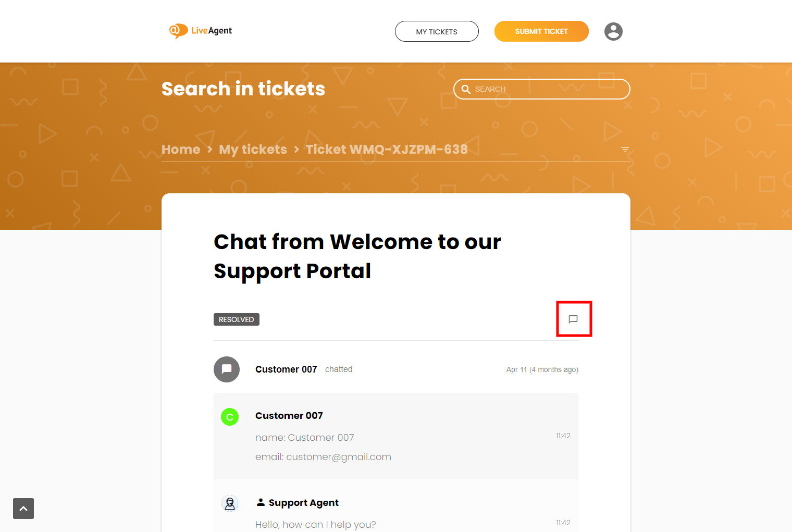Go to Home breadcrumb
This screenshot has width=792, height=532.
(x=181, y=150)
